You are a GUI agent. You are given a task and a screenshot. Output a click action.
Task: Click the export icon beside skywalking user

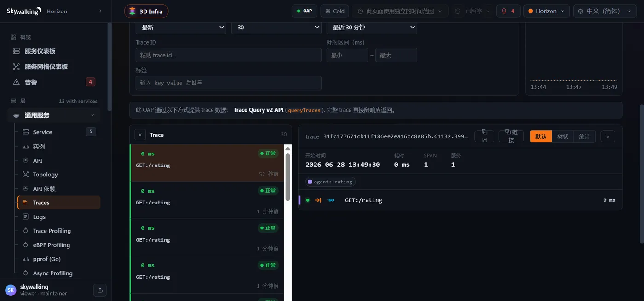[100, 290]
